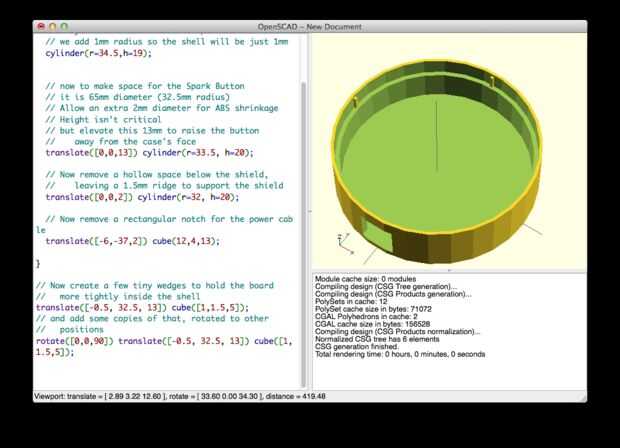The image size is (620, 448).
Task: Click the closing brace '}' line in editor
Action: 38,263
